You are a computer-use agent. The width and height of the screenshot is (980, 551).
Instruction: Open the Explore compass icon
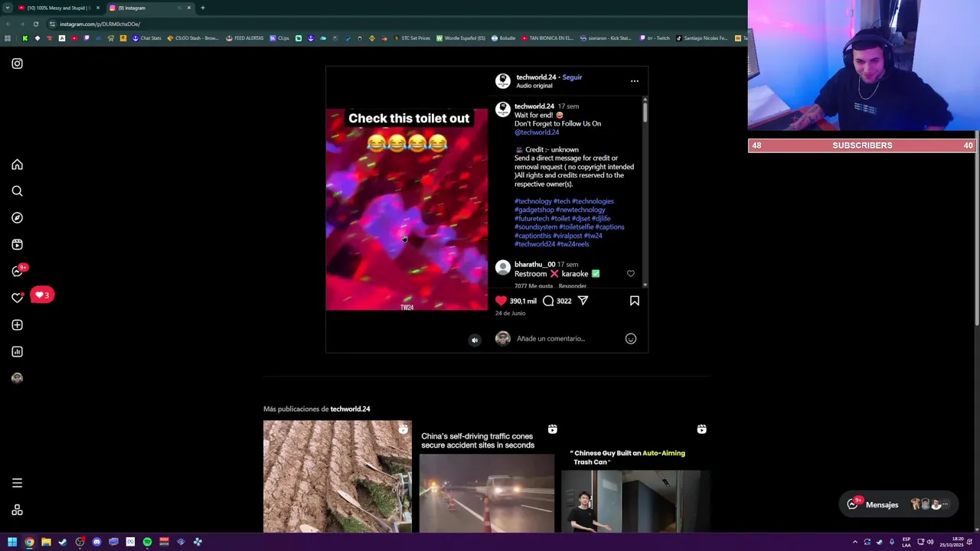tap(17, 218)
